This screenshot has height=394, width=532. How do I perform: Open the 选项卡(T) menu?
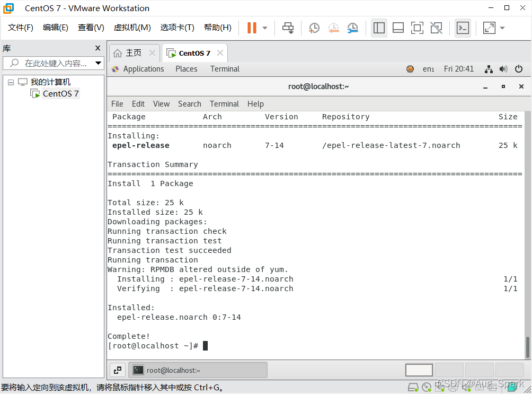click(177, 28)
